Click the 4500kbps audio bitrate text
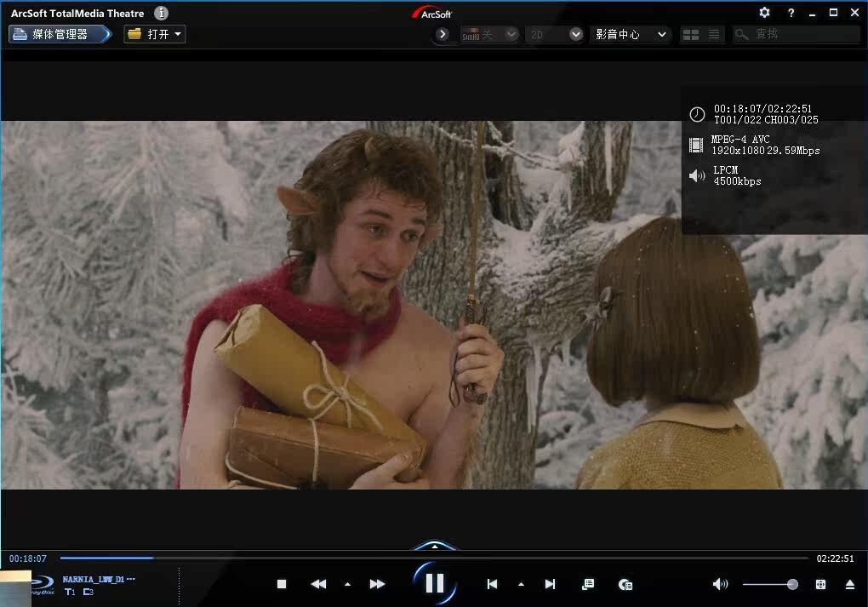The width and height of the screenshot is (868, 607). point(737,181)
